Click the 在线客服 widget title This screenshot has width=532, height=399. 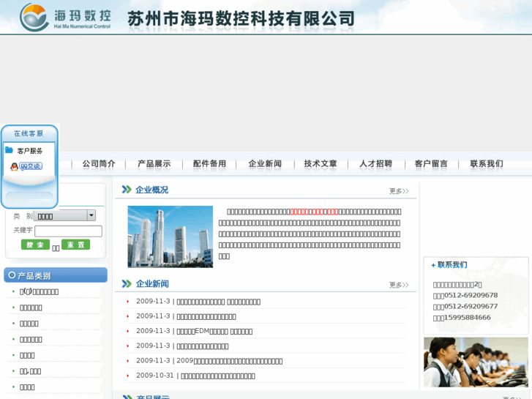coord(29,133)
